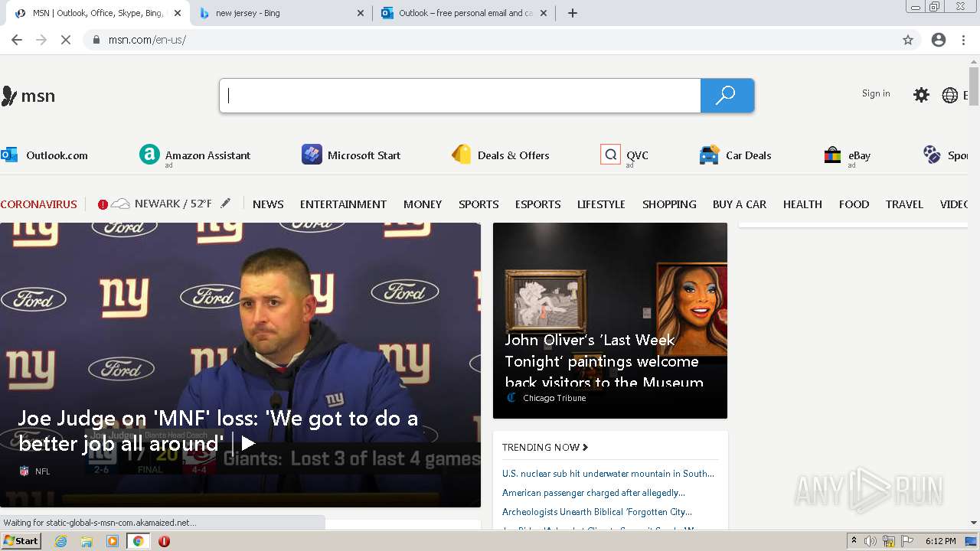Bookmark this page with star icon
Image resolution: width=980 pixels, height=551 pixels.
click(x=908, y=40)
